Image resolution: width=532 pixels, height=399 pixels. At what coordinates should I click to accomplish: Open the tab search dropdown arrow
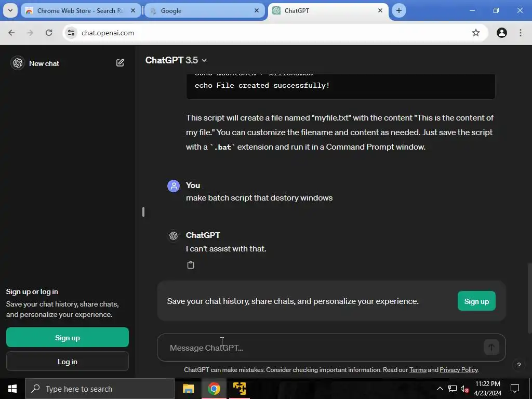coord(10,10)
